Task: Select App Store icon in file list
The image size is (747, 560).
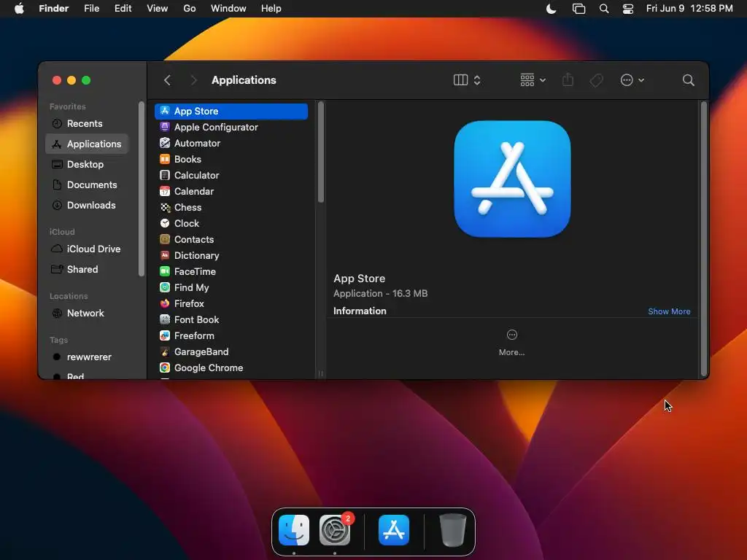Action: coord(165,111)
